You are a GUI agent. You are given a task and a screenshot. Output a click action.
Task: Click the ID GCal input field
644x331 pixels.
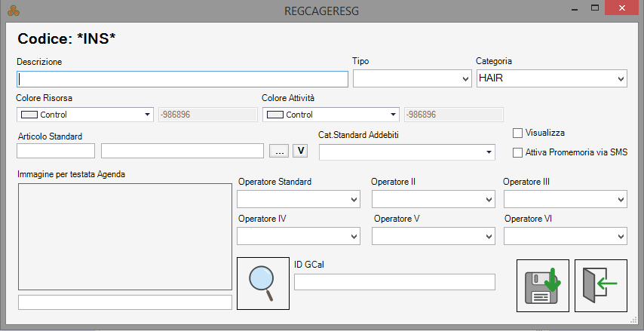pos(394,282)
